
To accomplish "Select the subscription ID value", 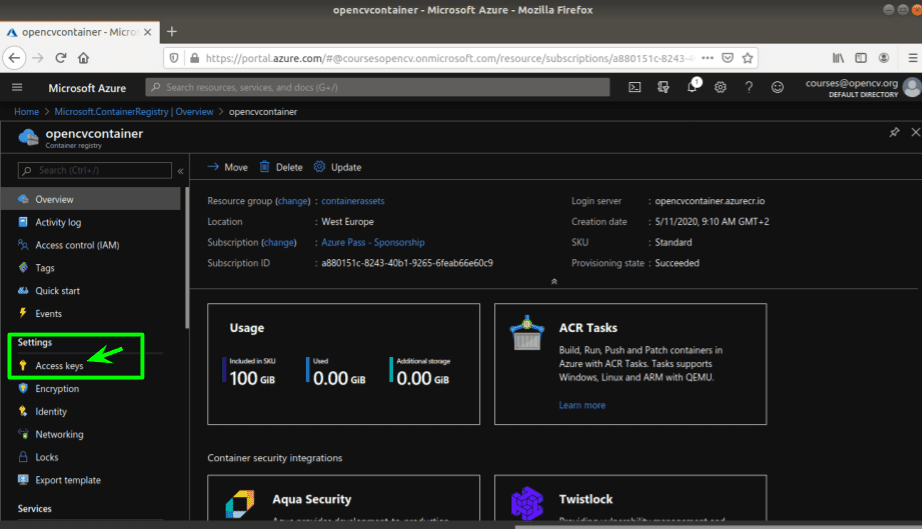I will click(x=407, y=263).
